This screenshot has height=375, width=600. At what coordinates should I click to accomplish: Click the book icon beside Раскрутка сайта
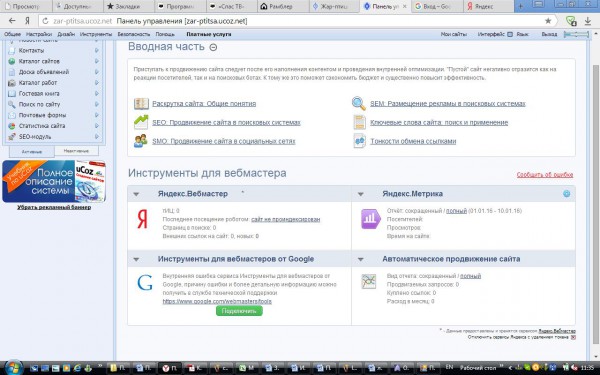pos(141,103)
